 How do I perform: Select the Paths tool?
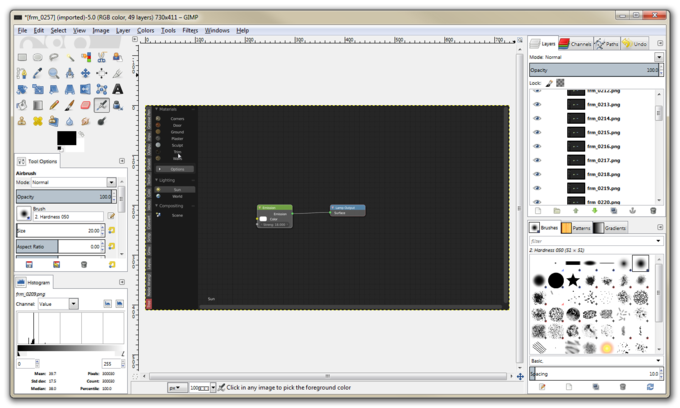point(22,73)
